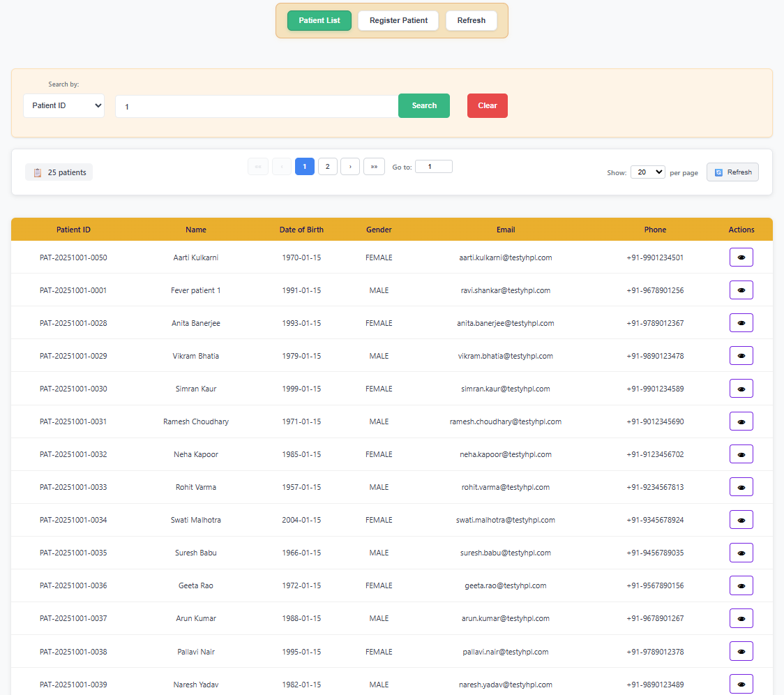The width and height of the screenshot is (784, 695).
Task: Click inside the Go to page field
Action: coord(433,166)
